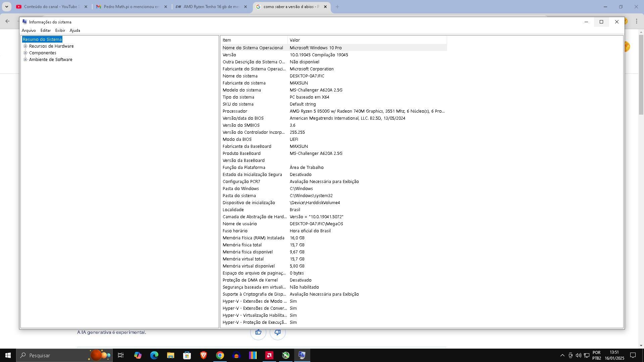Select the Estado da Inicialização Segura row
Image resolution: width=644 pixels, height=362 pixels.
click(x=334, y=175)
